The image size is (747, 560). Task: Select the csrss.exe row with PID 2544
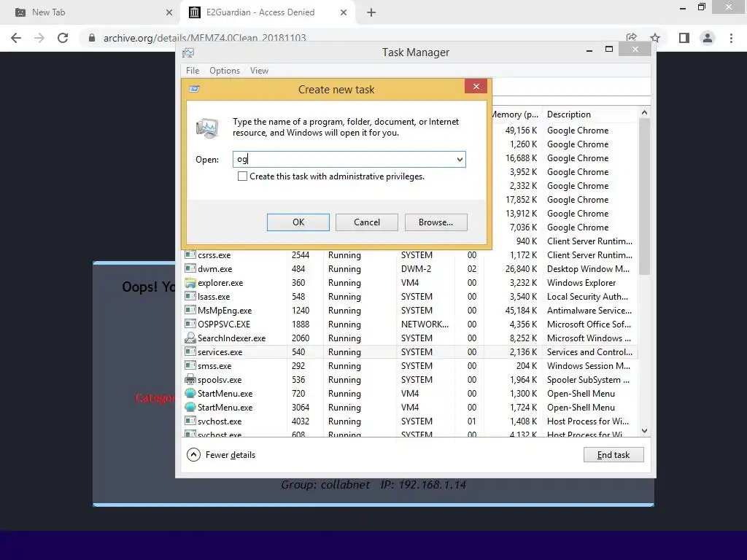coord(411,254)
